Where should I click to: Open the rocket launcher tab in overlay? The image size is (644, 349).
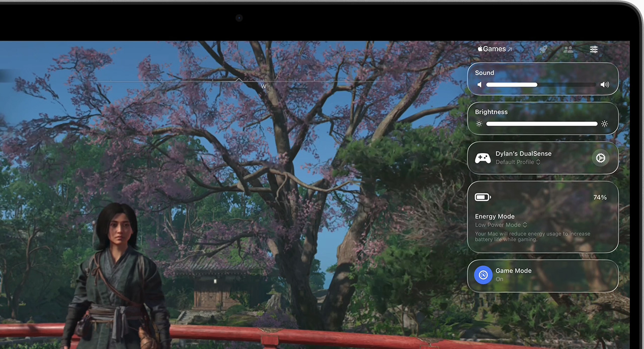click(543, 49)
